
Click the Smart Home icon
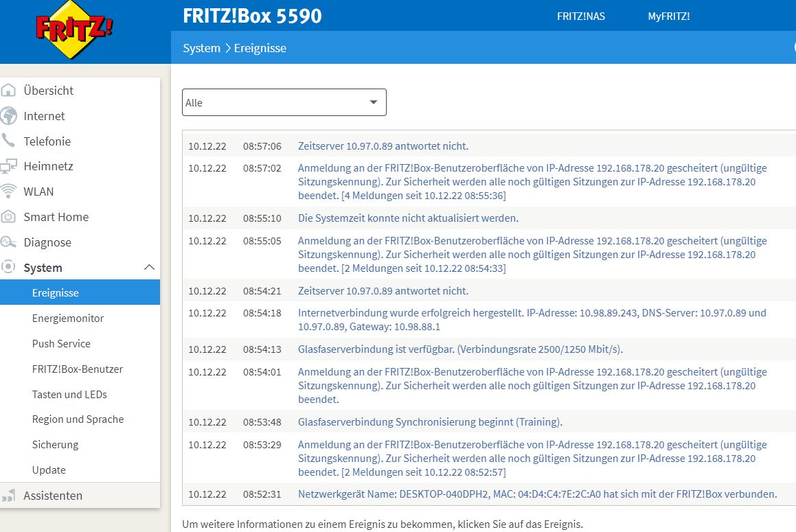[x=8, y=217]
